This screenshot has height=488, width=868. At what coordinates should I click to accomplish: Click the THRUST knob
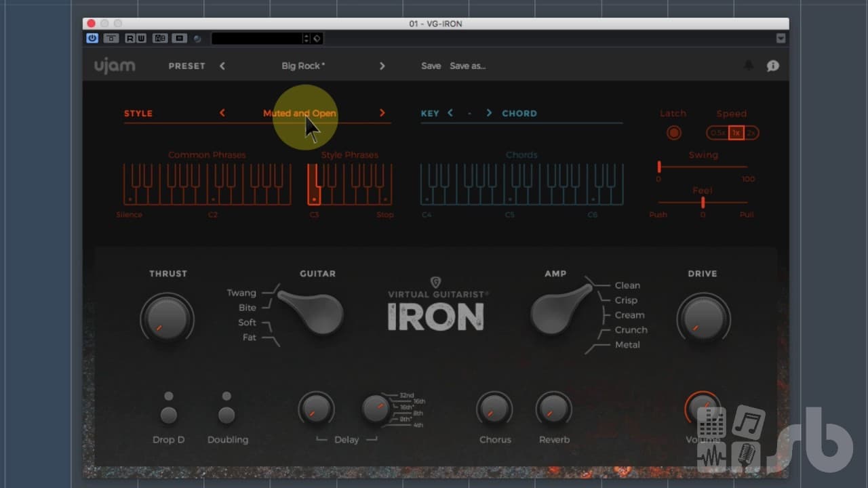[x=167, y=319]
